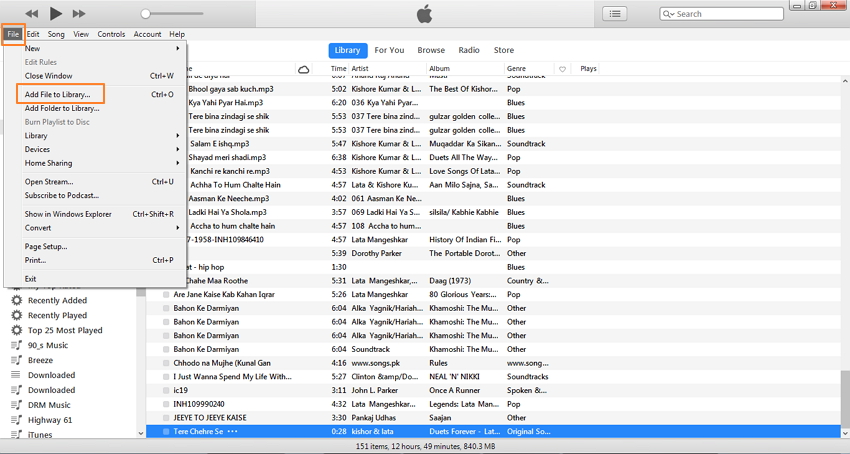This screenshot has width=850, height=454.
Task: Toggle checkbox for JEEYE TO JEEYE KAISE
Action: 166,418
